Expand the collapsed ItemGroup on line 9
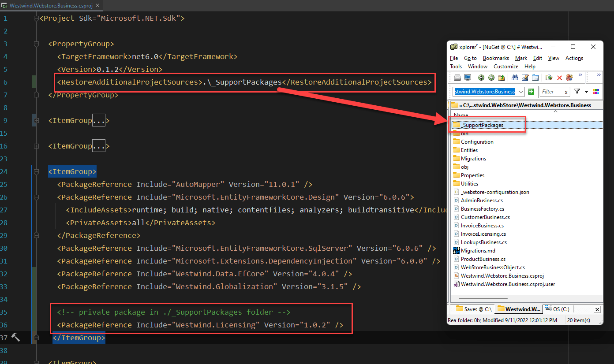 point(36,121)
